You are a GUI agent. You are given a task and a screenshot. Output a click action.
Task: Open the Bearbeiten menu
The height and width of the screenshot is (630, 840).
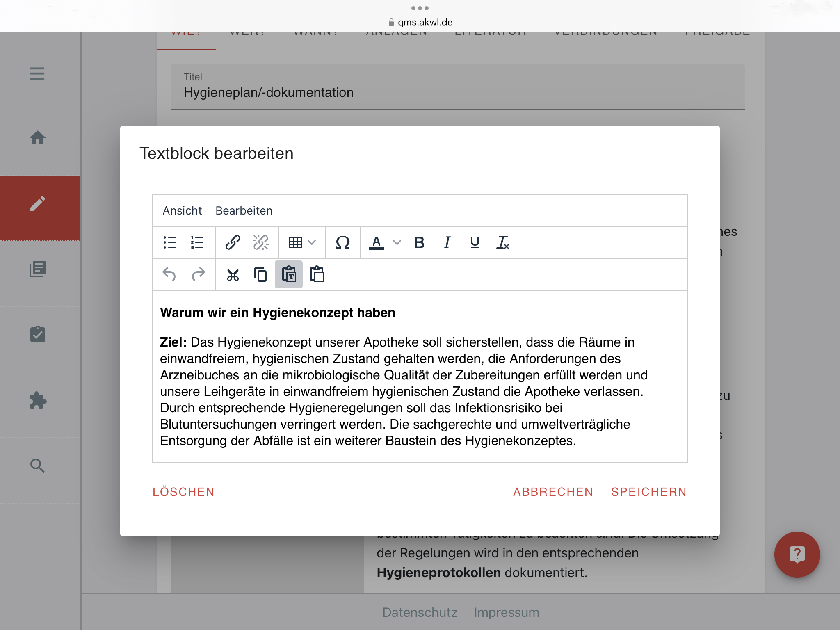[x=244, y=210]
